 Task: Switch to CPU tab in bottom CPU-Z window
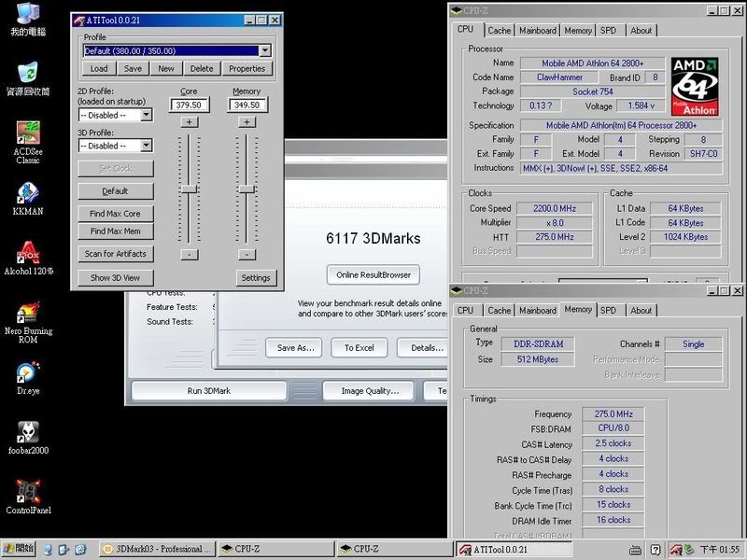point(465,311)
